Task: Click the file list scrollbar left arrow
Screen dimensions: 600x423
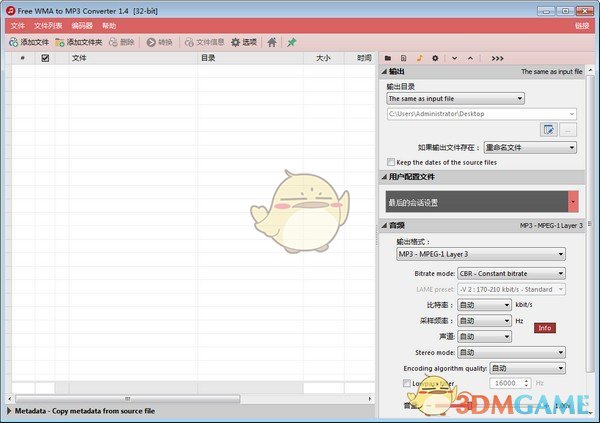Action: tap(10, 399)
